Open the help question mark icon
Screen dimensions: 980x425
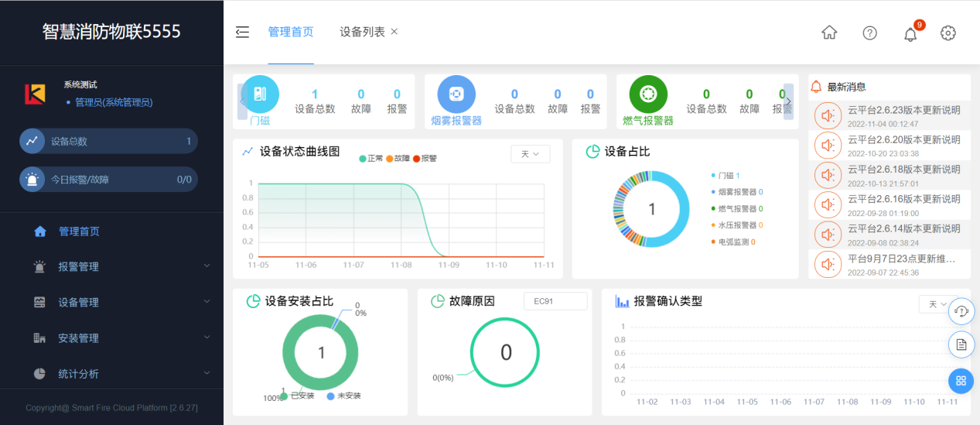click(870, 33)
